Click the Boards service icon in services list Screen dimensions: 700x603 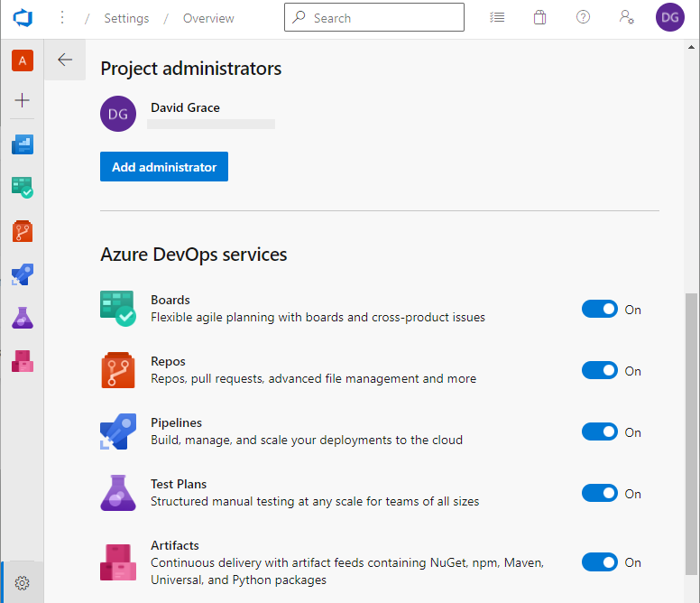tap(118, 308)
